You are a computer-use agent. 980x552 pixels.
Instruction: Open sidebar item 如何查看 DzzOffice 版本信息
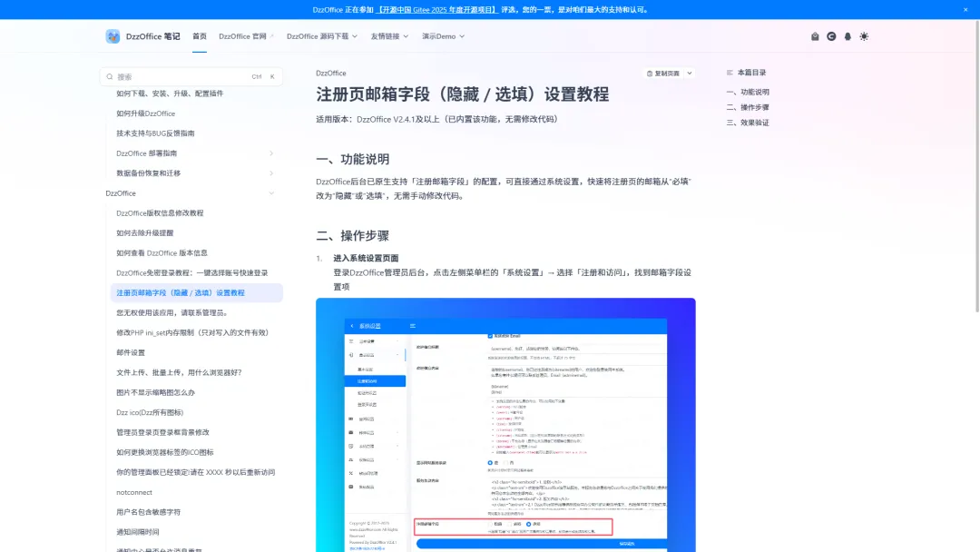[162, 253]
